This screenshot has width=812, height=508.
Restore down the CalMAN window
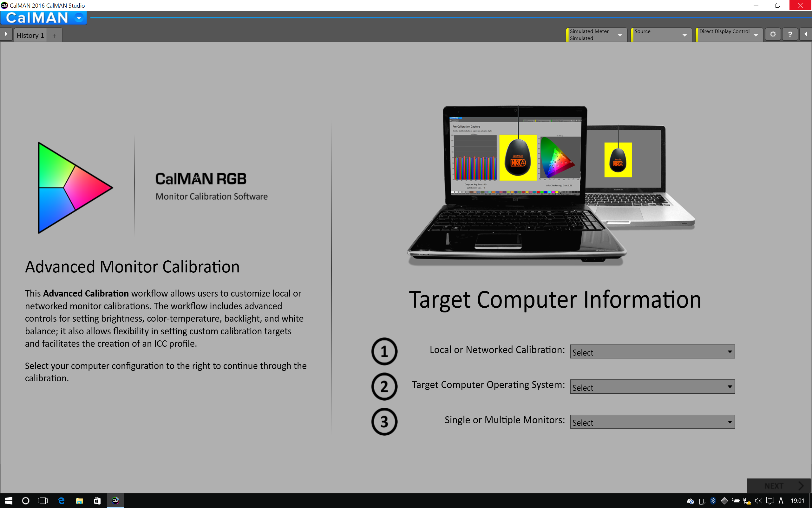[778, 5]
